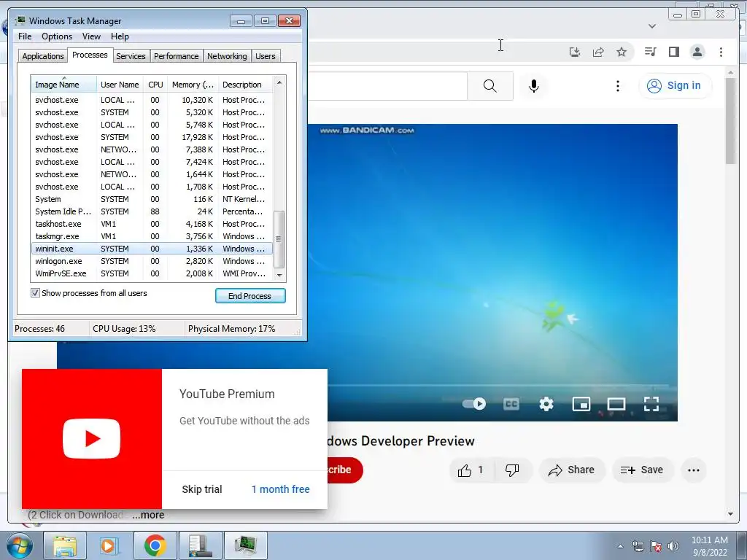The image size is (747, 560).
Task: Switch to the Users tab
Action: (x=266, y=56)
